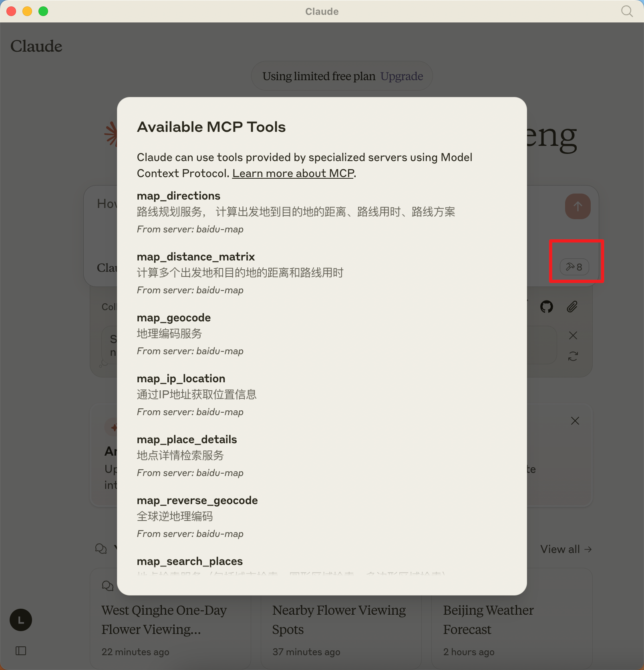Close the announcement card with X
Screen dimensions: 644x670
(x=575, y=421)
